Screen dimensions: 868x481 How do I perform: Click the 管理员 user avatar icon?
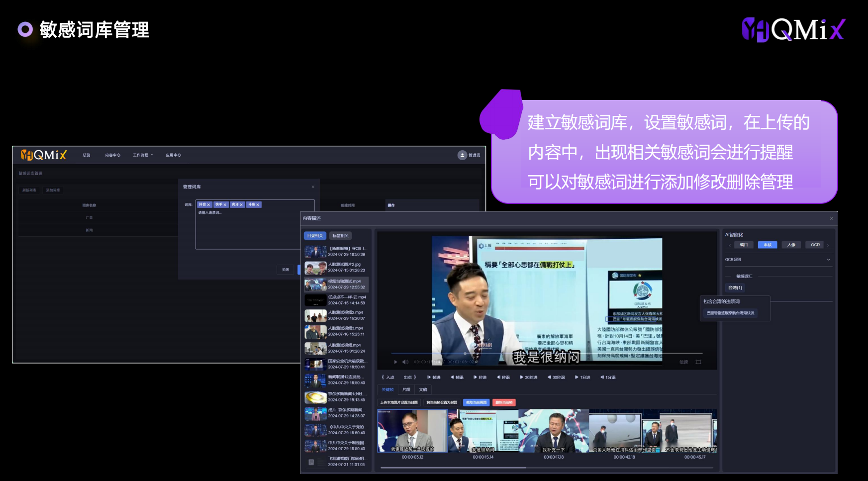tap(462, 155)
